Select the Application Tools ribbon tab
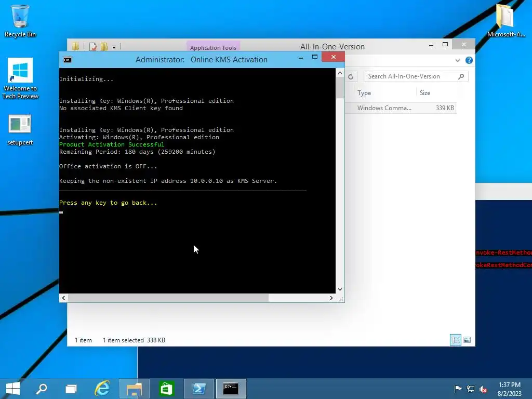 click(213, 47)
